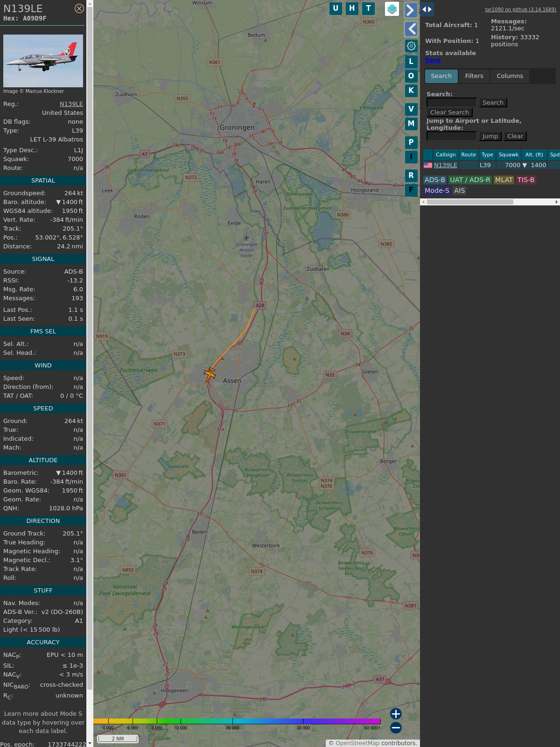Click the Clear button beside Jump
This screenshot has width=560, height=747.
click(x=515, y=136)
